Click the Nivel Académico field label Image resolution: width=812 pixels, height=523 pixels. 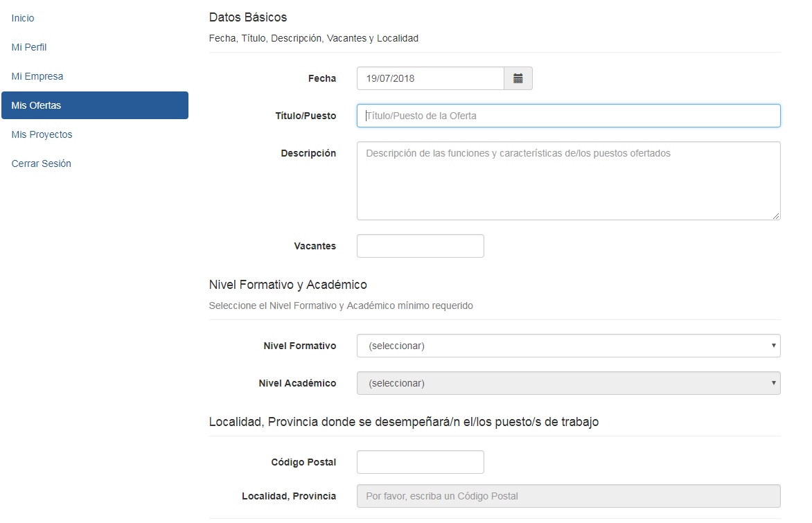(297, 383)
